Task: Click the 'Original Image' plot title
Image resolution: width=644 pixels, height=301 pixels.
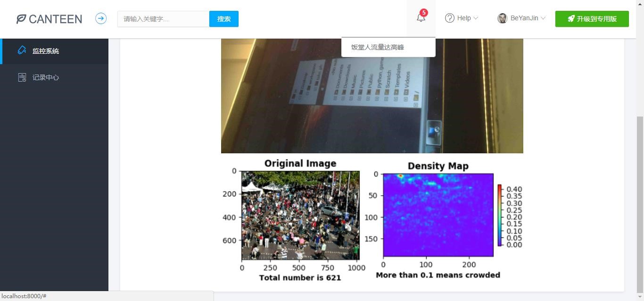Action: 300,163
